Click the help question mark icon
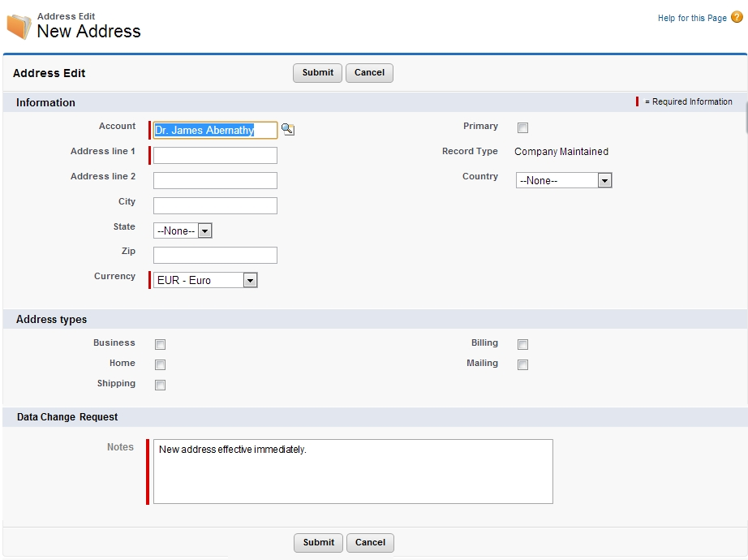The image size is (748, 560). tap(737, 17)
